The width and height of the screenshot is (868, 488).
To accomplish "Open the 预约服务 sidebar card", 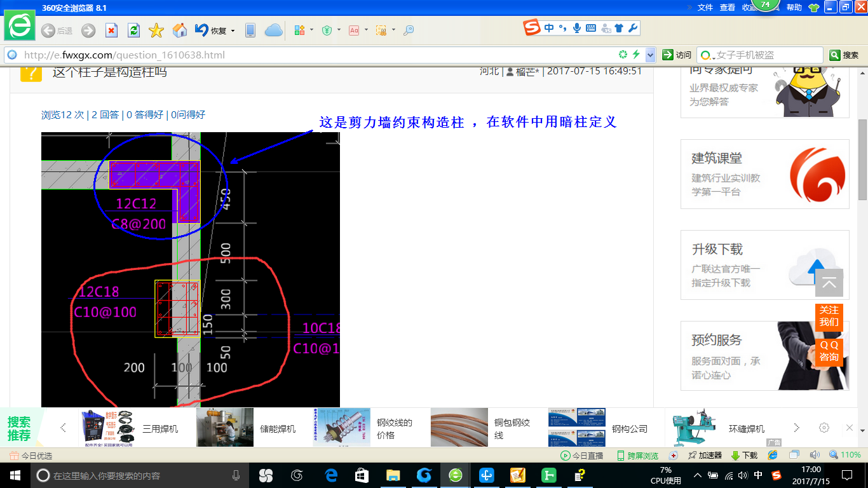I will coord(765,356).
